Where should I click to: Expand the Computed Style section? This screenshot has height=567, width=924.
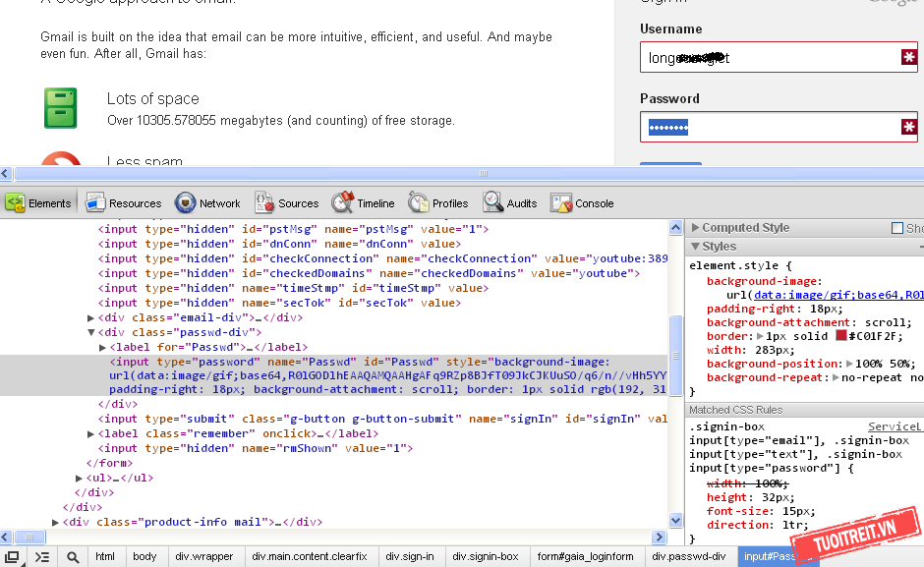[x=696, y=228]
